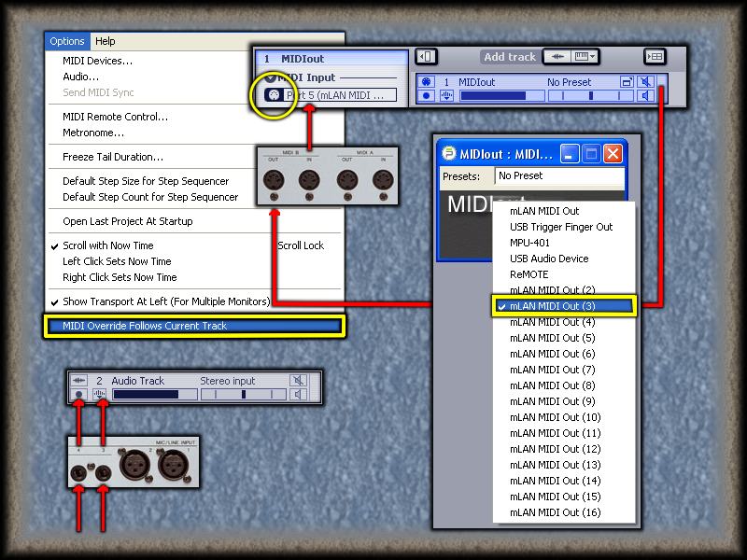
Task: Click the input icon on Audio Track
Action: tap(99, 394)
